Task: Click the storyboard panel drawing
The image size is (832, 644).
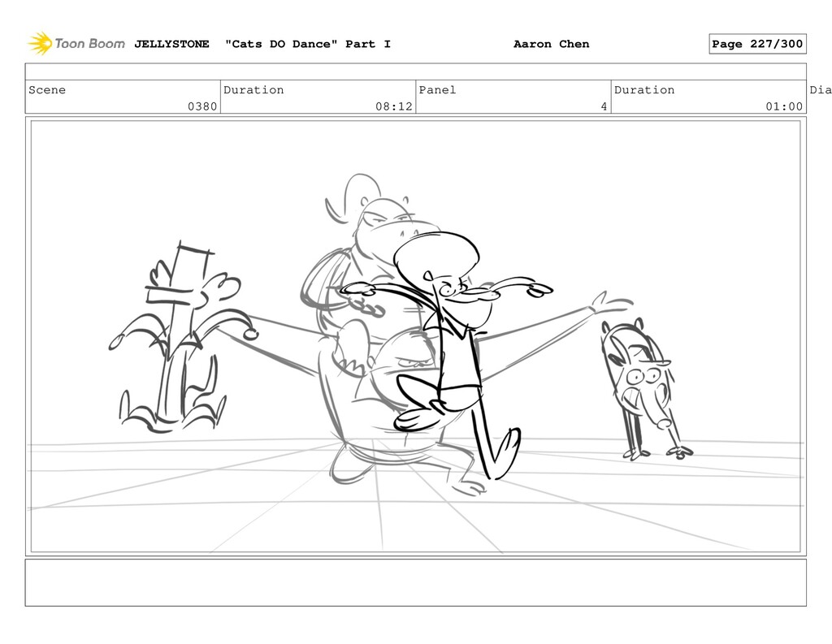Action: click(415, 336)
